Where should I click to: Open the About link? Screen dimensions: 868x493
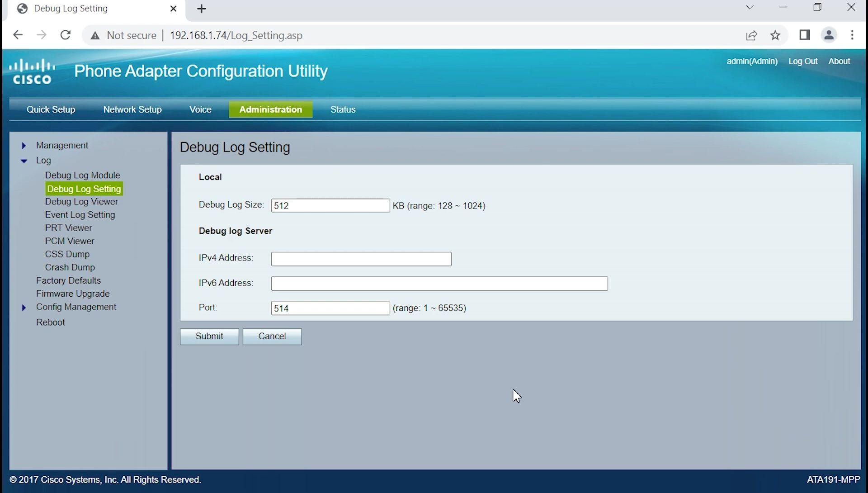pyautogui.click(x=839, y=61)
